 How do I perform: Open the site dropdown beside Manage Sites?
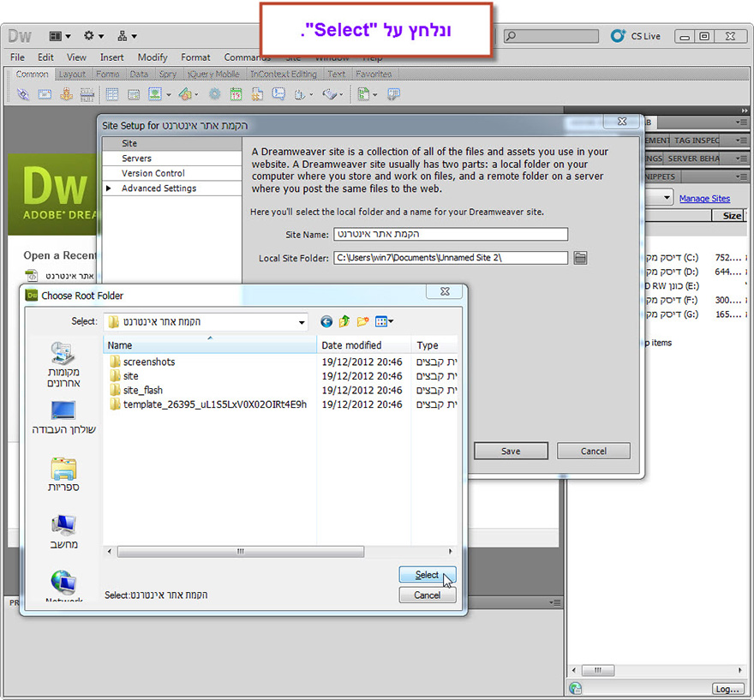coord(667,198)
